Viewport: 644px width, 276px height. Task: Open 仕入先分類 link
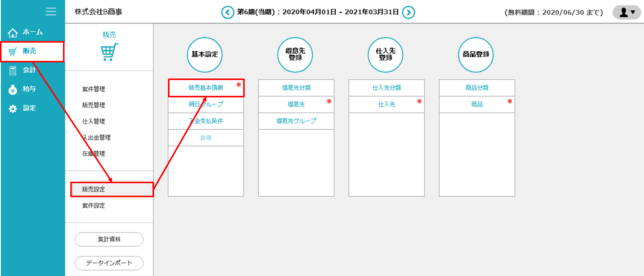coord(386,88)
